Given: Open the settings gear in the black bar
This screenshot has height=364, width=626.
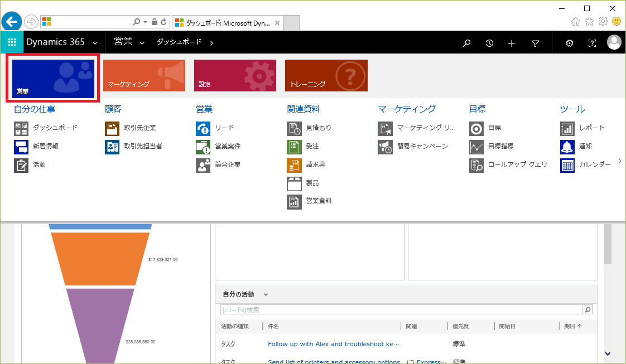Looking at the screenshot, I should click(x=570, y=43).
